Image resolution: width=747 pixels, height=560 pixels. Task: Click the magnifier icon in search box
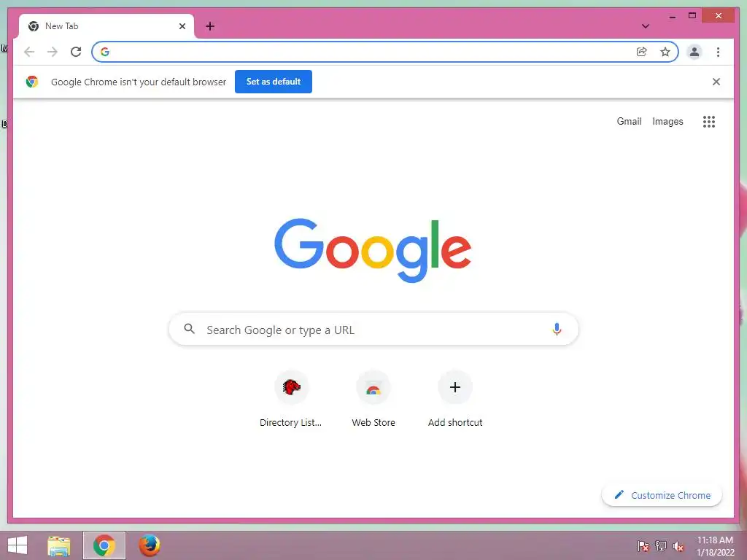pyautogui.click(x=189, y=329)
